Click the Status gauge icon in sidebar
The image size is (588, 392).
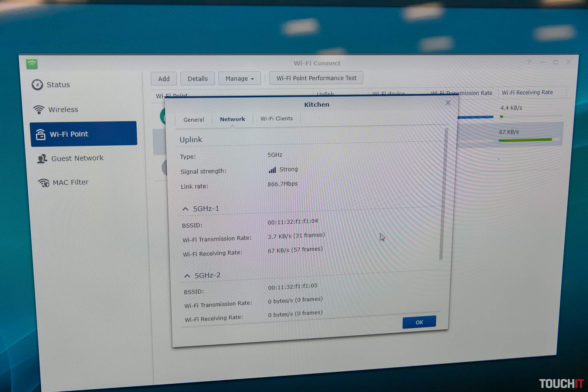tap(37, 85)
